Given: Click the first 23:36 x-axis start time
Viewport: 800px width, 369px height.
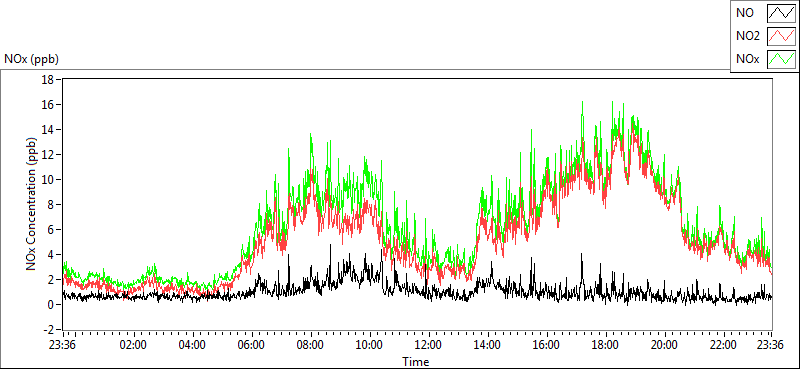Looking at the screenshot, I should click(x=62, y=344).
